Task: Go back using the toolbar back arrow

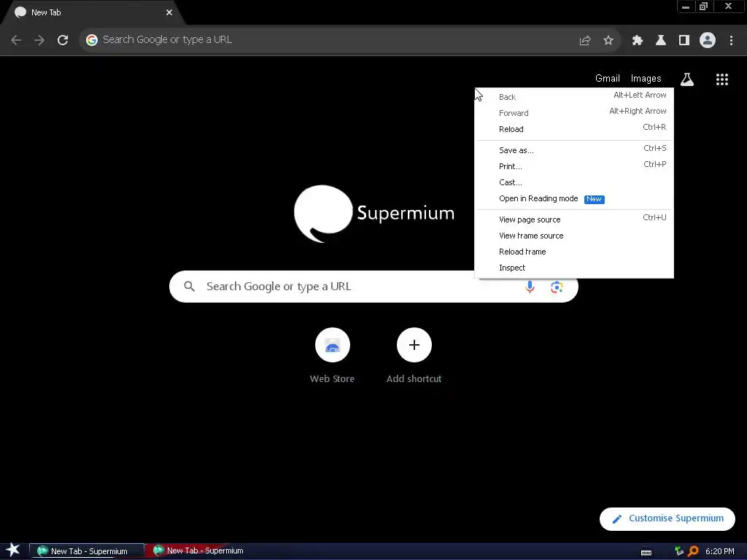Action: tap(16, 40)
